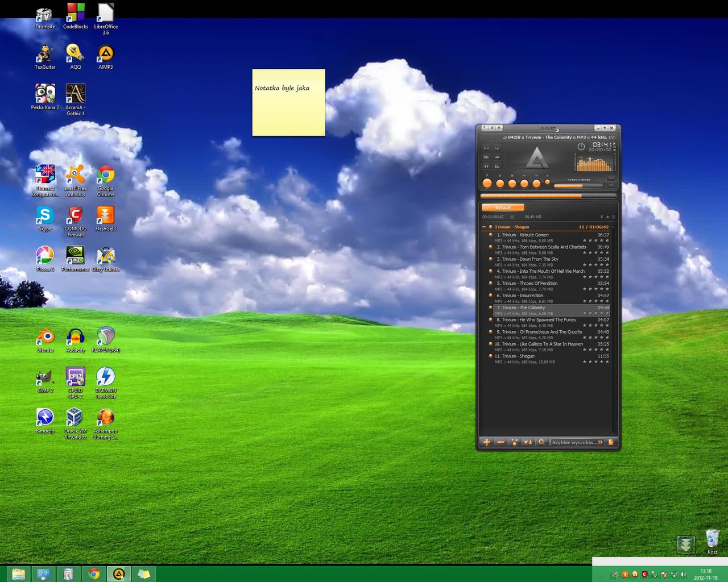Screen dimensions: 728x582
Task: Open the playlist file menu icon
Action: 611,442
